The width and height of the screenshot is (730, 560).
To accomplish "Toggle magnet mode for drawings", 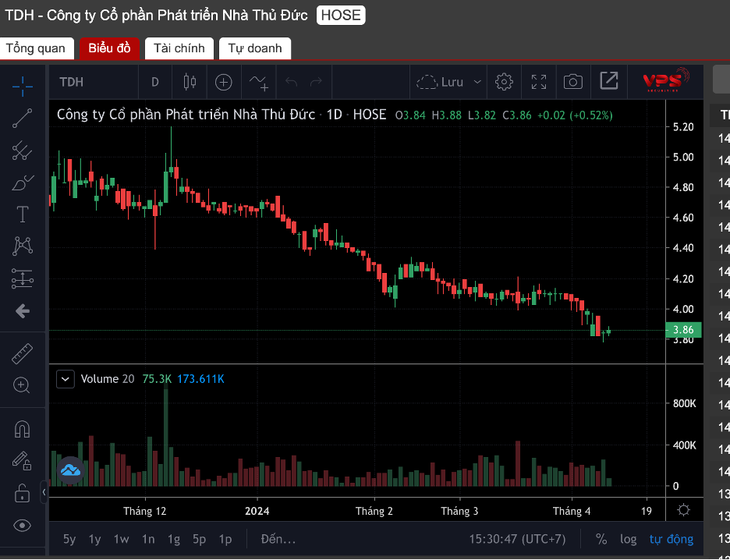I will click(23, 429).
